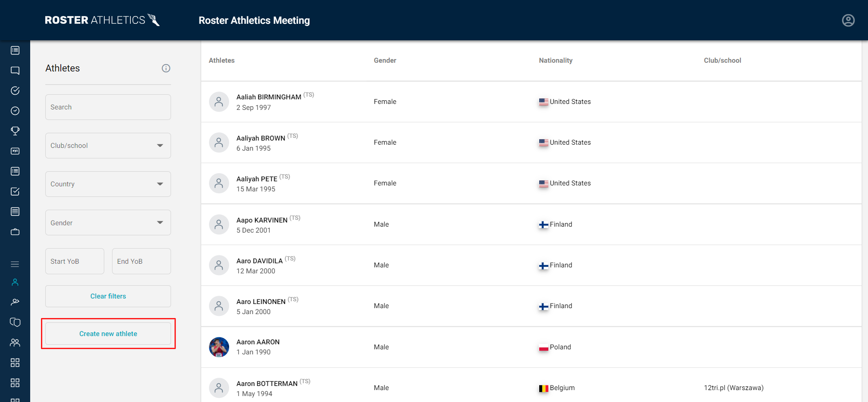Open the trophy sidebar icon
Viewport: 868px width, 402px height.
point(15,131)
